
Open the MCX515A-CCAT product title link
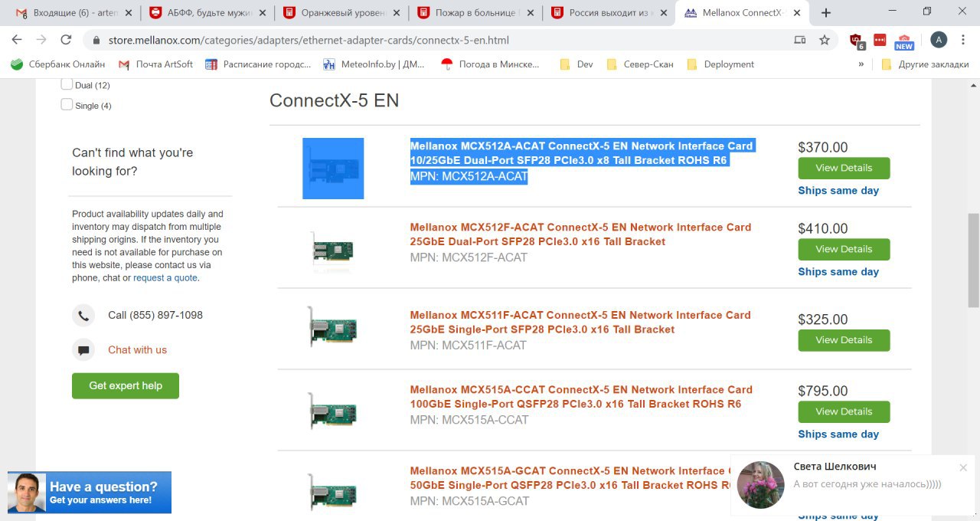coord(581,397)
